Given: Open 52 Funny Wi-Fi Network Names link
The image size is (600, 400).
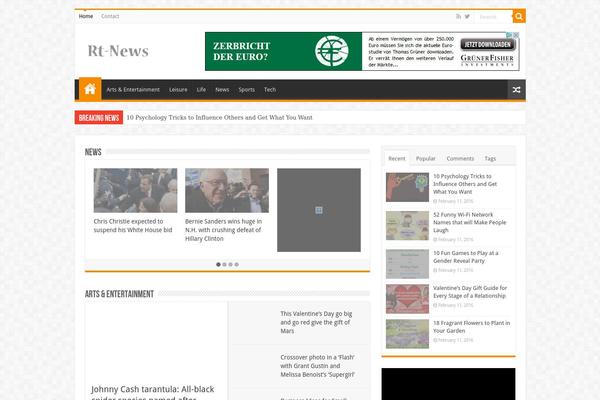Looking at the screenshot, I should (470, 222).
